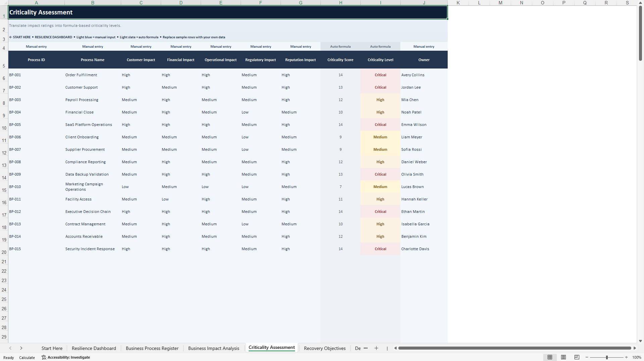Go to previous sheet tab arrow
Image resolution: width=644 pixels, height=361 pixels.
(10, 348)
